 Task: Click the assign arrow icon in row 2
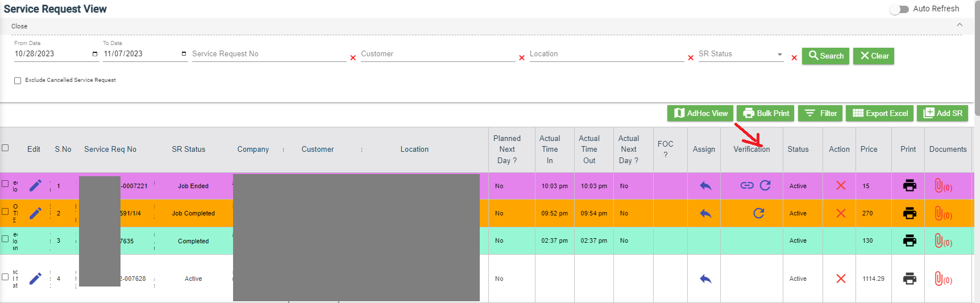click(705, 214)
